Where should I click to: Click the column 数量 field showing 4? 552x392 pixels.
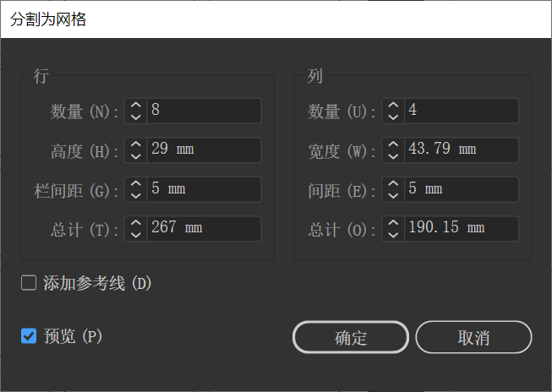pos(461,111)
